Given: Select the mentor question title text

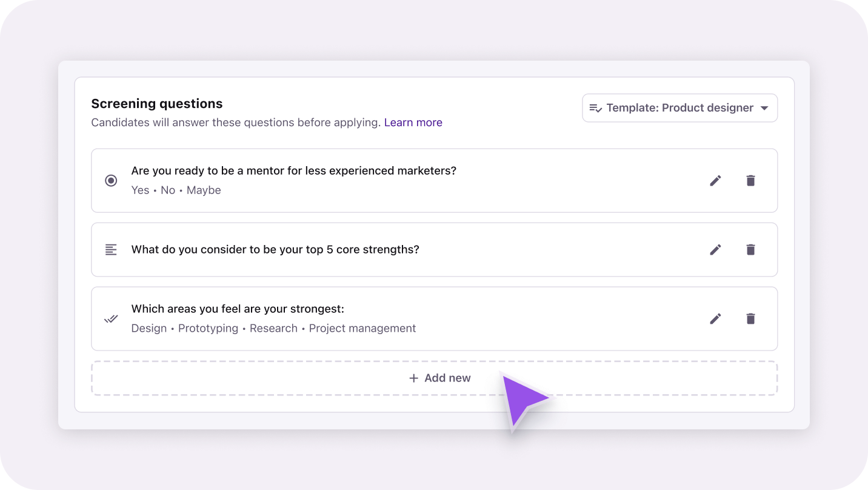Looking at the screenshot, I should (x=293, y=171).
